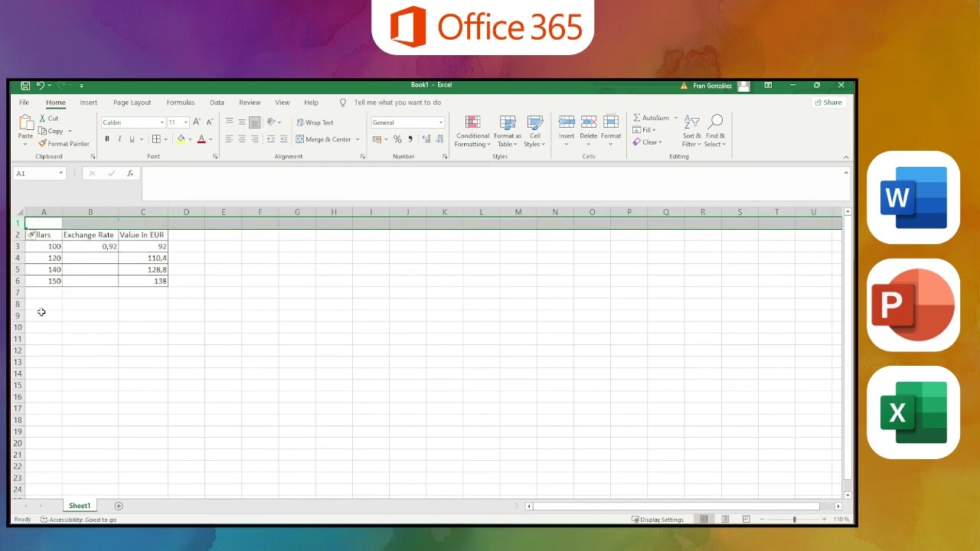Click Tell me what you want to do
Image resolution: width=980 pixels, height=551 pixels.
(x=397, y=103)
